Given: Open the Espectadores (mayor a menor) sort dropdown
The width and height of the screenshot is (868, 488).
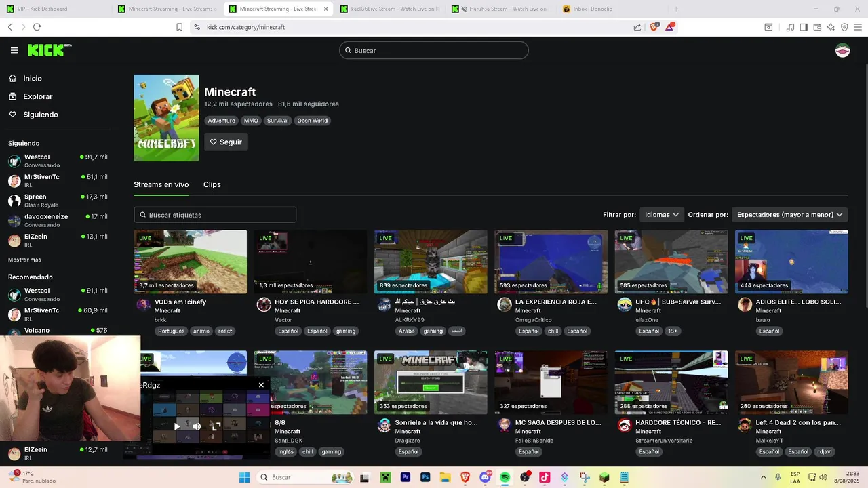Looking at the screenshot, I should 789,215.
